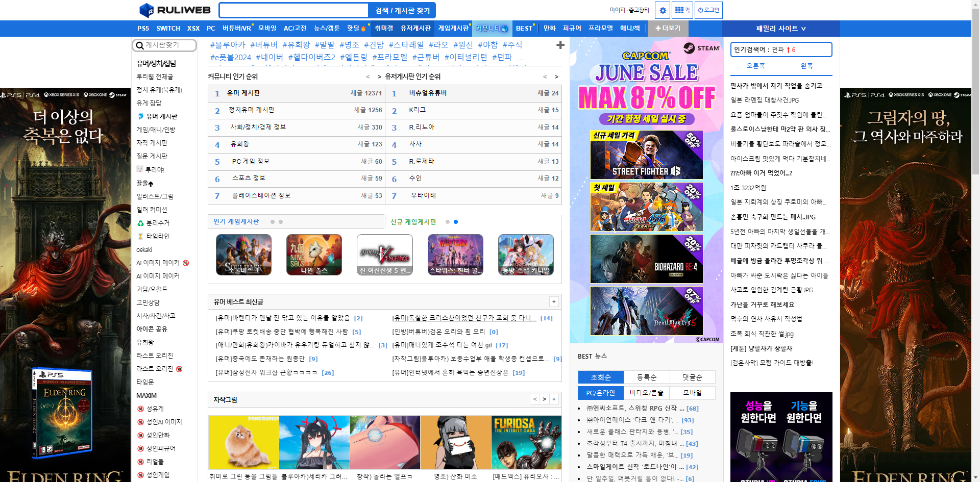Image resolution: width=980 pixels, height=482 pixels.
Task: Click the recycle icon beside 분리수거
Action: point(139,222)
